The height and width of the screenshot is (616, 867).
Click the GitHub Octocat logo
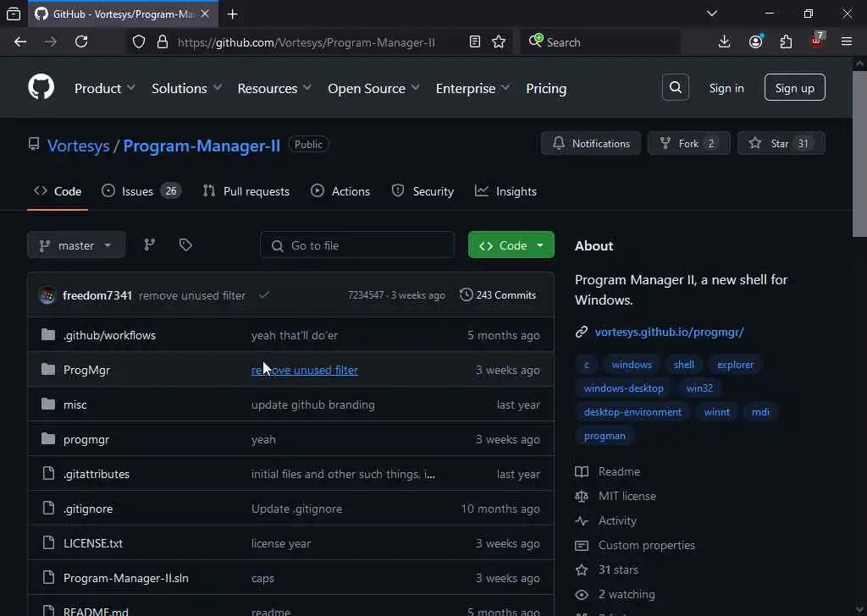click(41, 87)
